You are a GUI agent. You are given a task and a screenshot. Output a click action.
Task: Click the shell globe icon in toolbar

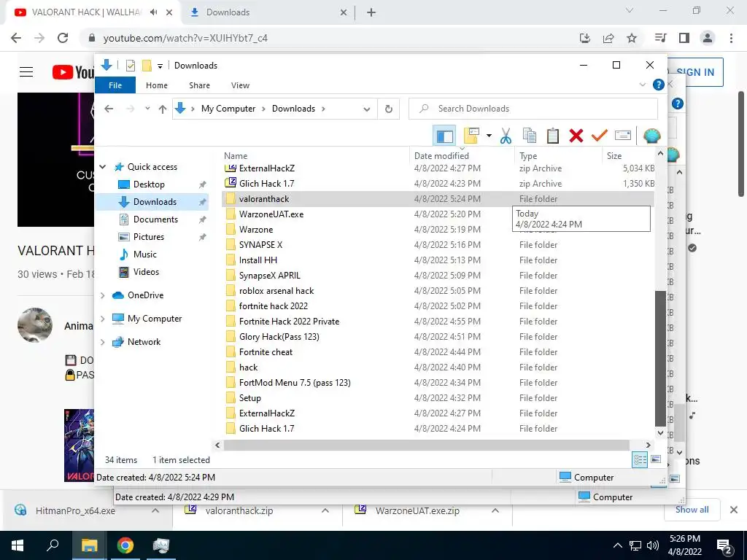point(651,136)
